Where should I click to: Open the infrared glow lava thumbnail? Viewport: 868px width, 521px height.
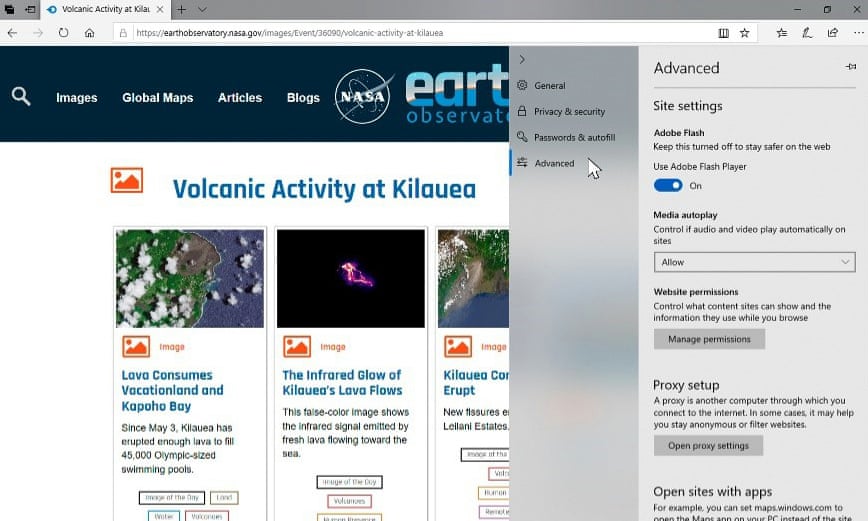tap(351, 278)
